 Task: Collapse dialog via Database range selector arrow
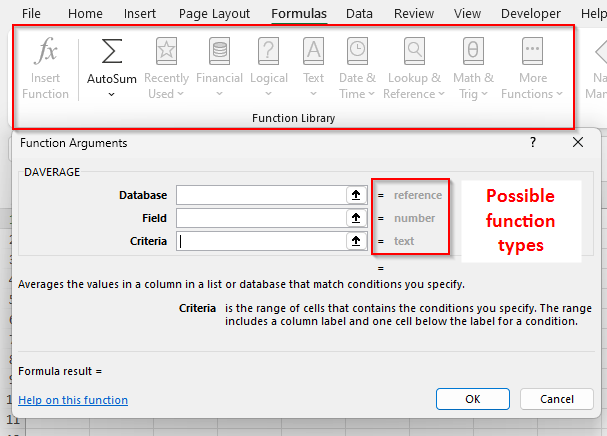click(356, 195)
